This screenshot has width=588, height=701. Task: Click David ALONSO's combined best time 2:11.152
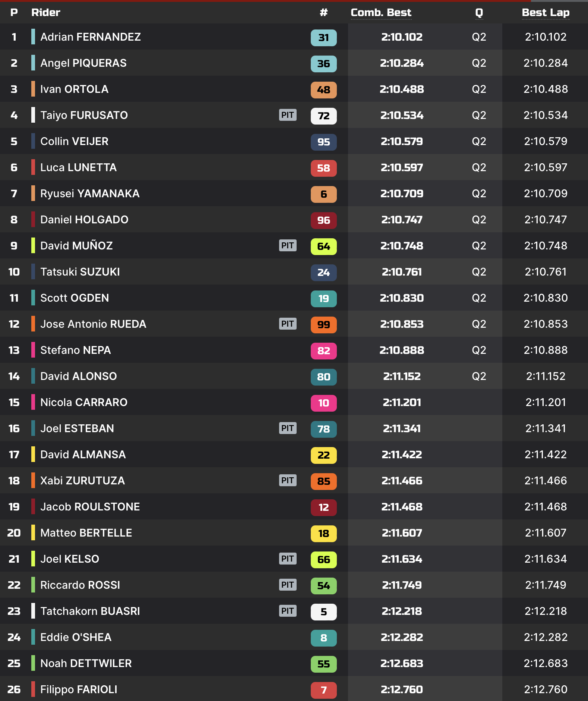coord(402,376)
